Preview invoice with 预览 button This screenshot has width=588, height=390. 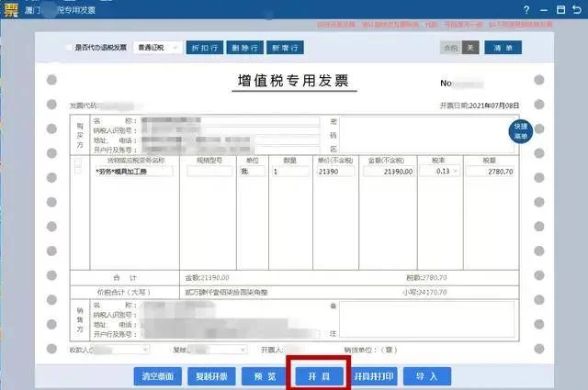264,376
